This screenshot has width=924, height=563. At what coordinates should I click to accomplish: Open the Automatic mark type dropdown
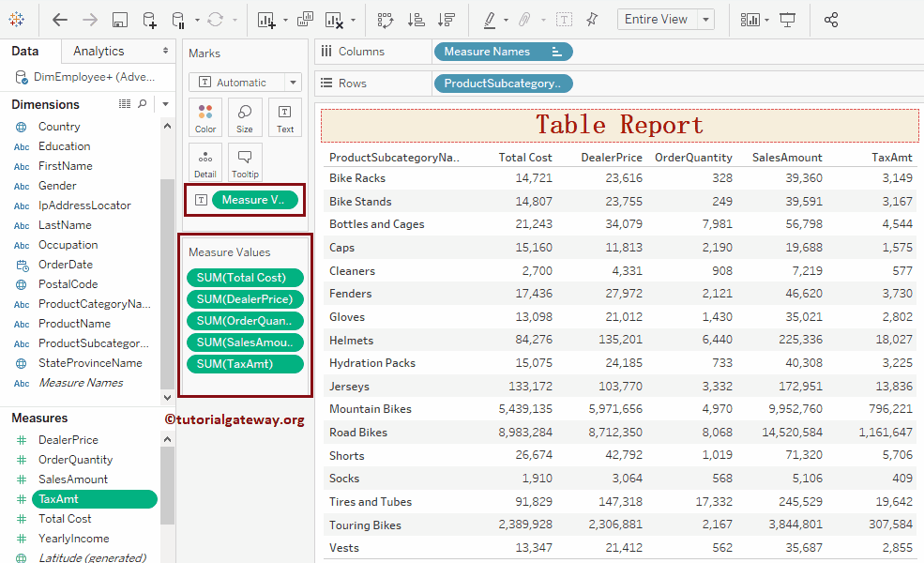coord(294,83)
